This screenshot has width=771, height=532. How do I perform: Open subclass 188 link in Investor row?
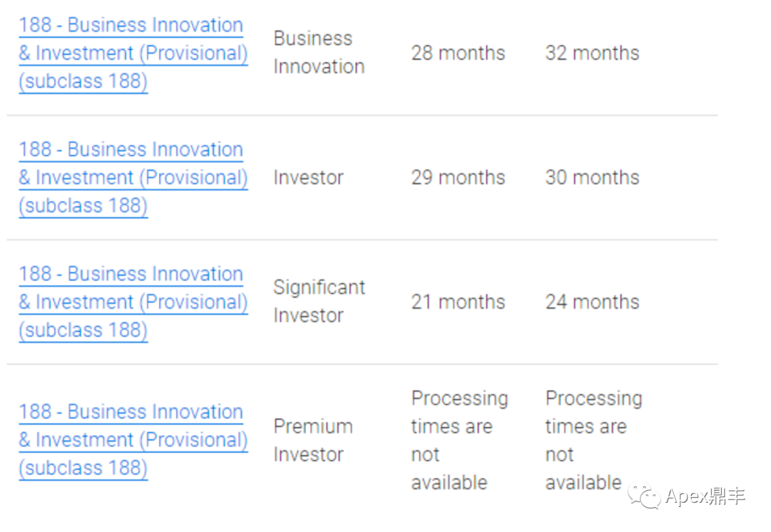point(133,178)
